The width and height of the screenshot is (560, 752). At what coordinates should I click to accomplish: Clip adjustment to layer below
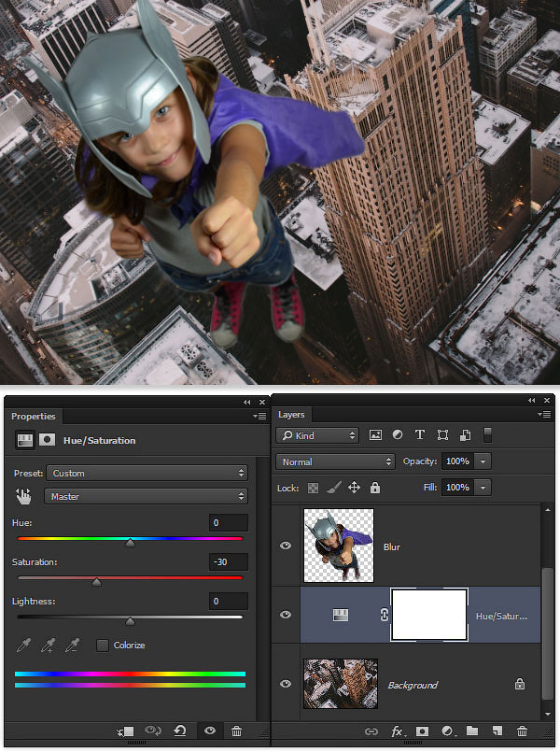click(125, 731)
